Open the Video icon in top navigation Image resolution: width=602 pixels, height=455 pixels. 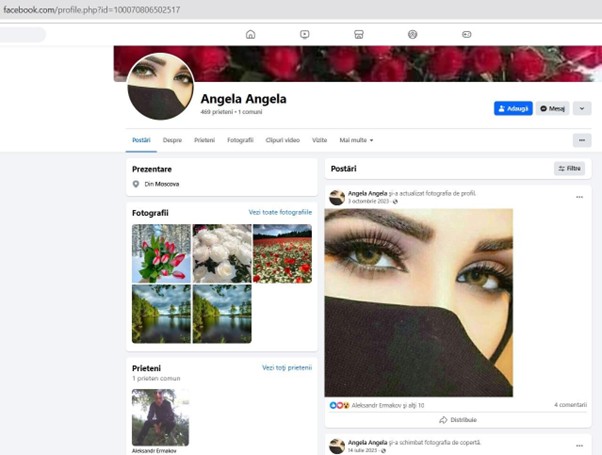coord(304,34)
